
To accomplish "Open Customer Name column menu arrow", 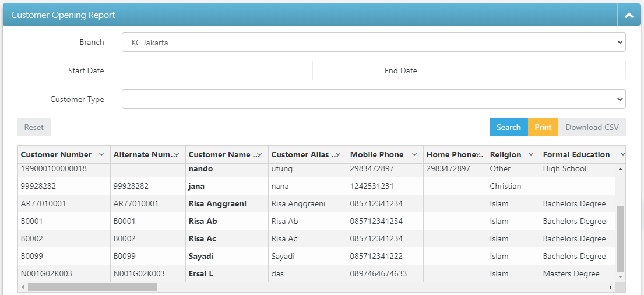I will [259, 154].
